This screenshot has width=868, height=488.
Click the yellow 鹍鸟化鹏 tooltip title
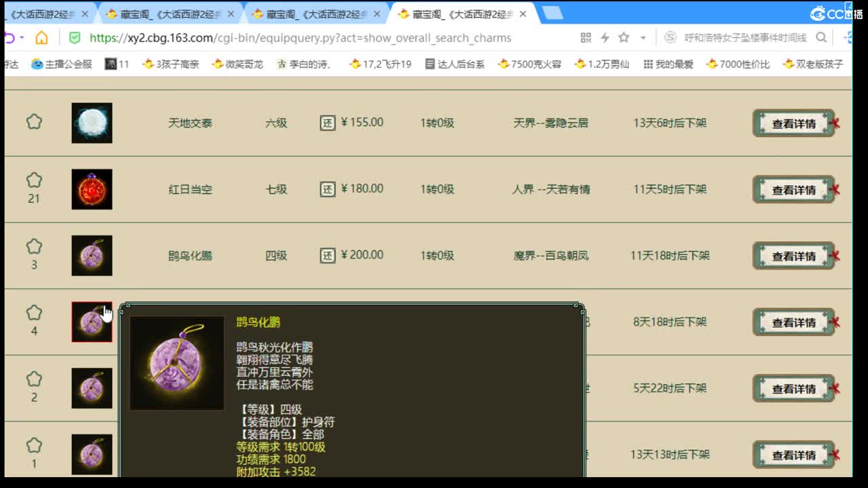(x=258, y=323)
